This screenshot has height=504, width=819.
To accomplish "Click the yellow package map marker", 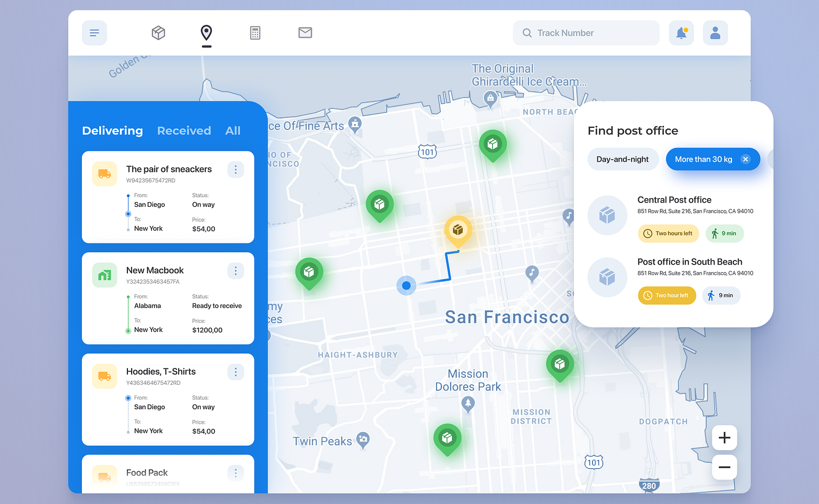I will tap(458, 230).
